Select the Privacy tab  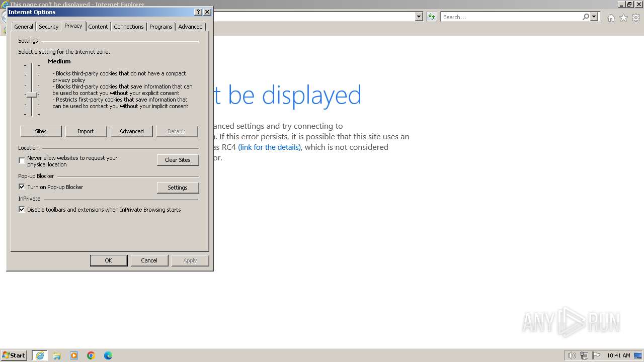coord(73,26)
